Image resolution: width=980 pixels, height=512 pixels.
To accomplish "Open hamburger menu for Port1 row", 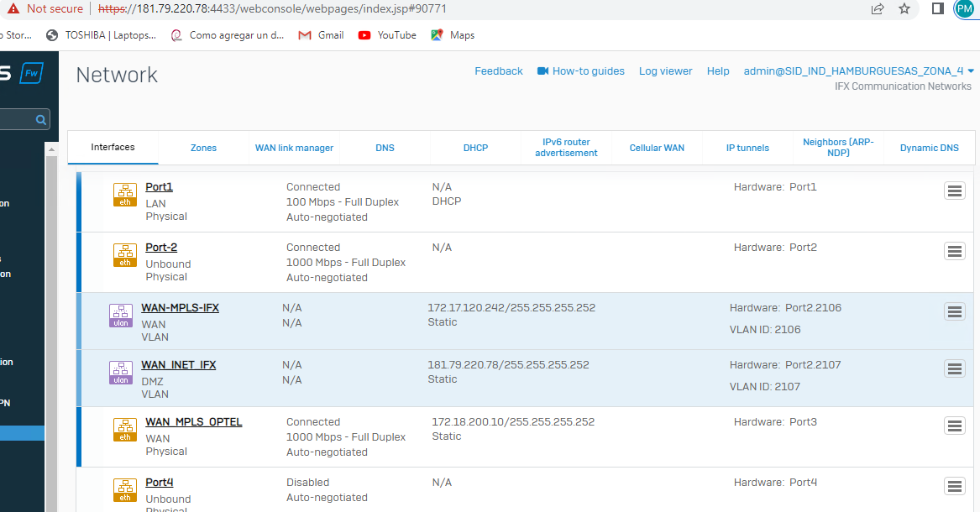I will (x=954, y=191).
